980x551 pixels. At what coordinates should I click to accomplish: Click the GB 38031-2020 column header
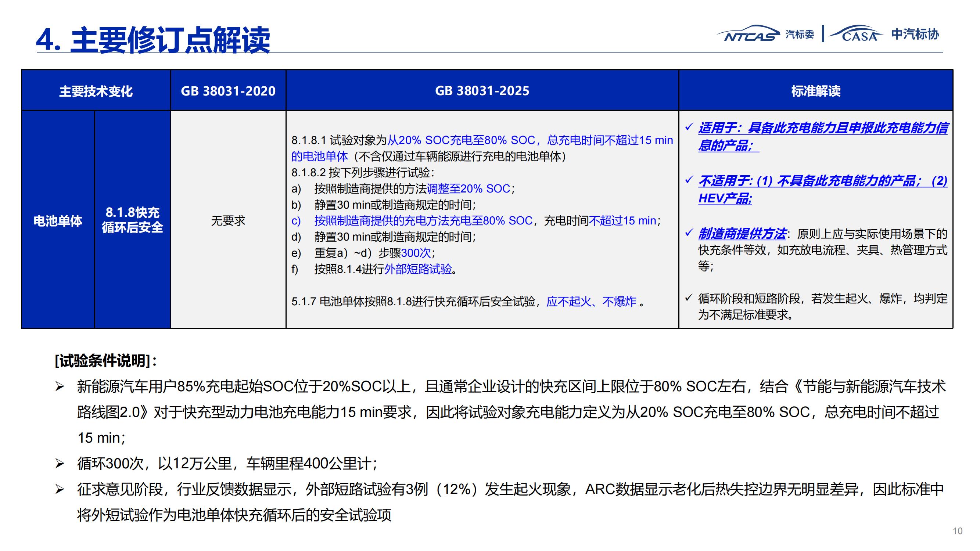(228, 91)
